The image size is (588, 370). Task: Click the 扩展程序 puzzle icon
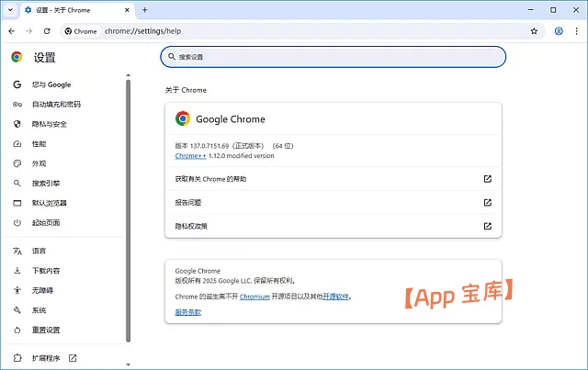17,358
